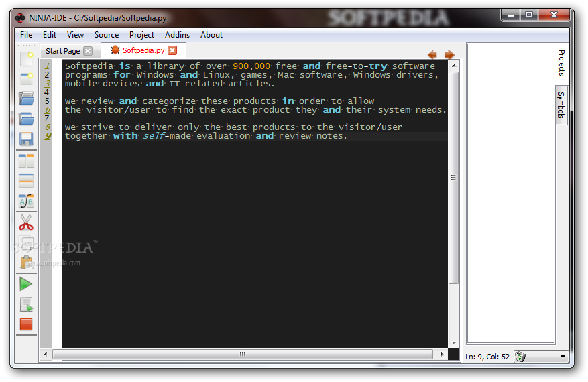Click the number 900,000 in the editor

(251, 66)
